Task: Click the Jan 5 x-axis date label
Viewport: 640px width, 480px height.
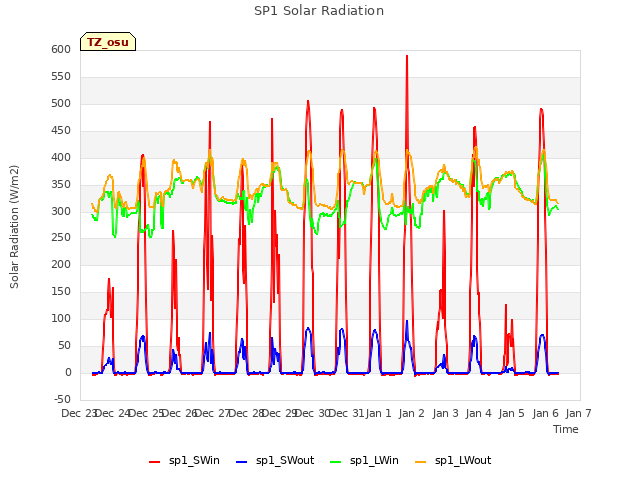Action: pos(511,413)
